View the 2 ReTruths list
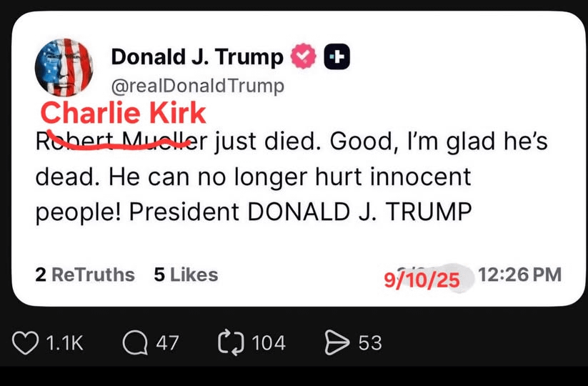 tap(84, 274)
